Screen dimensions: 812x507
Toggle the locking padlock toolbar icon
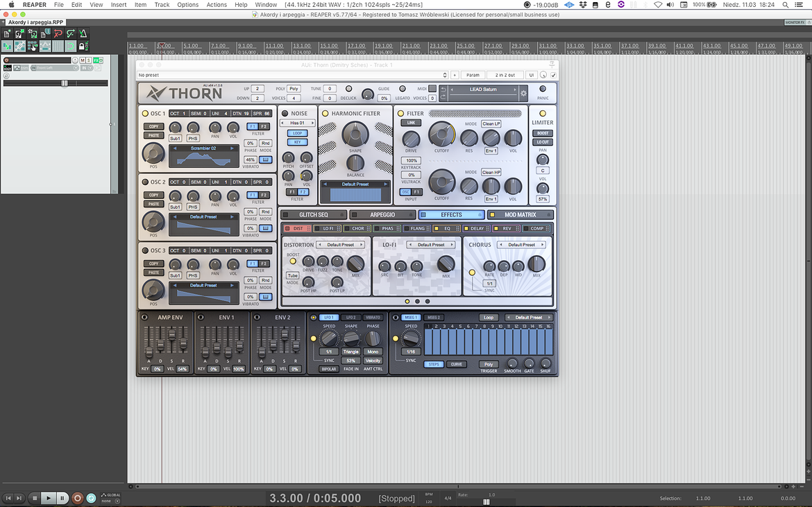[82, 46]
